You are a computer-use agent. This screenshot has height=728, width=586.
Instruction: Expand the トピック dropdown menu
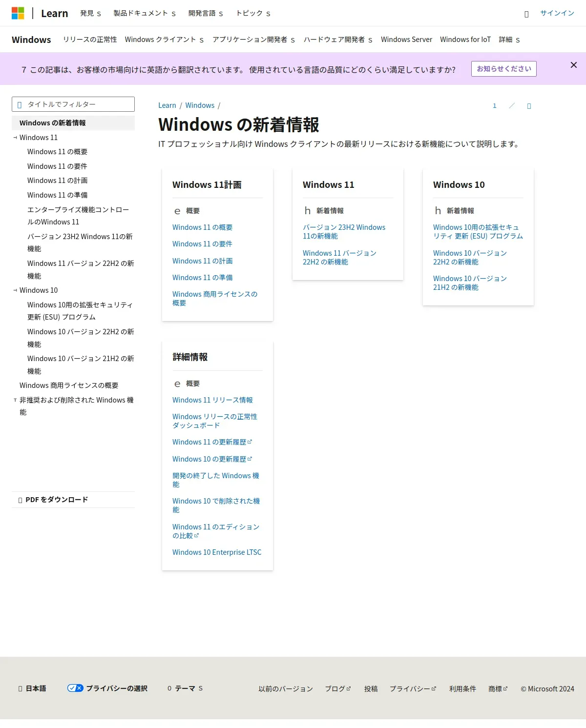point(253,13)
